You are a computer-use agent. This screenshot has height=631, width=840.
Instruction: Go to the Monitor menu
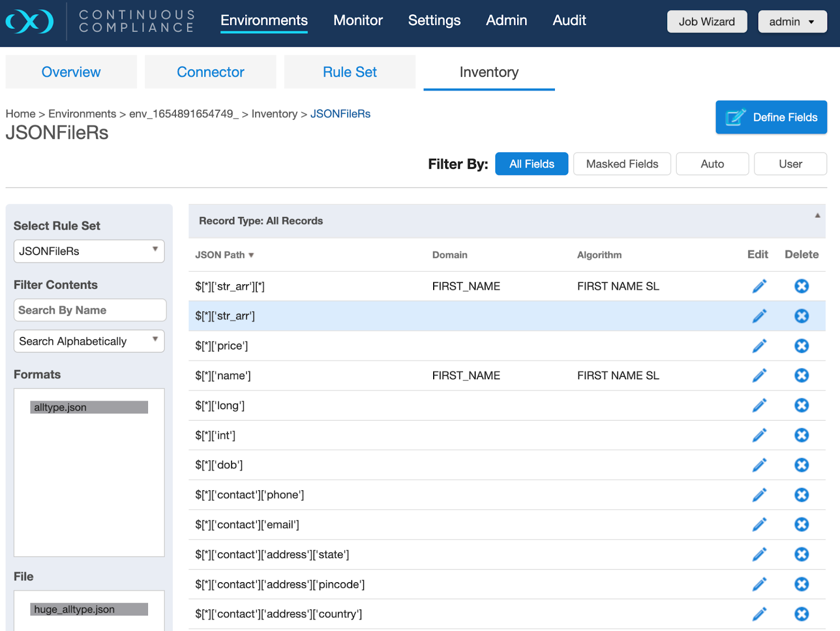point(358,20)
